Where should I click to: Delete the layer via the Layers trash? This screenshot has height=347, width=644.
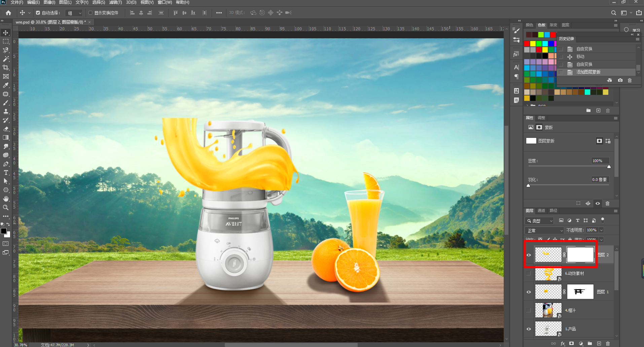tap(608, 343)
